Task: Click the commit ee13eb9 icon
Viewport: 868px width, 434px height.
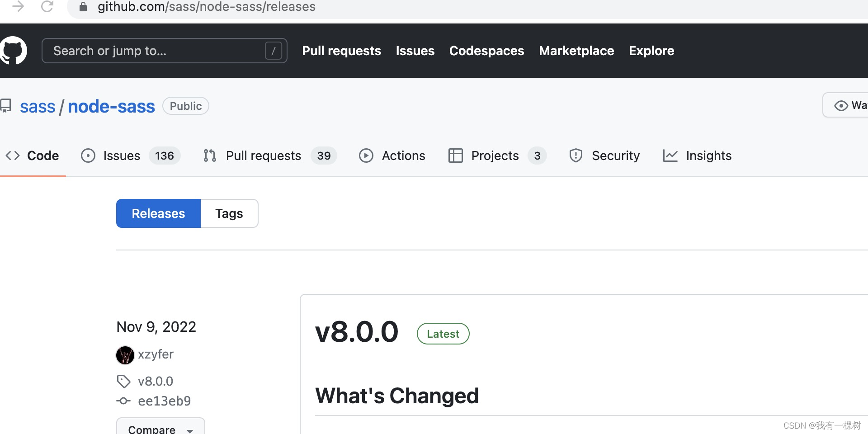Action: tap(123, 401)
